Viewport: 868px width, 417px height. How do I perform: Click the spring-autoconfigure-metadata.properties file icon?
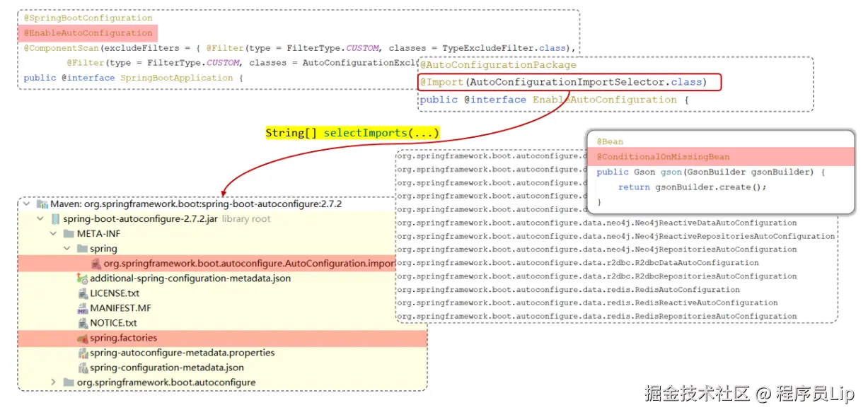click(83, 353)
